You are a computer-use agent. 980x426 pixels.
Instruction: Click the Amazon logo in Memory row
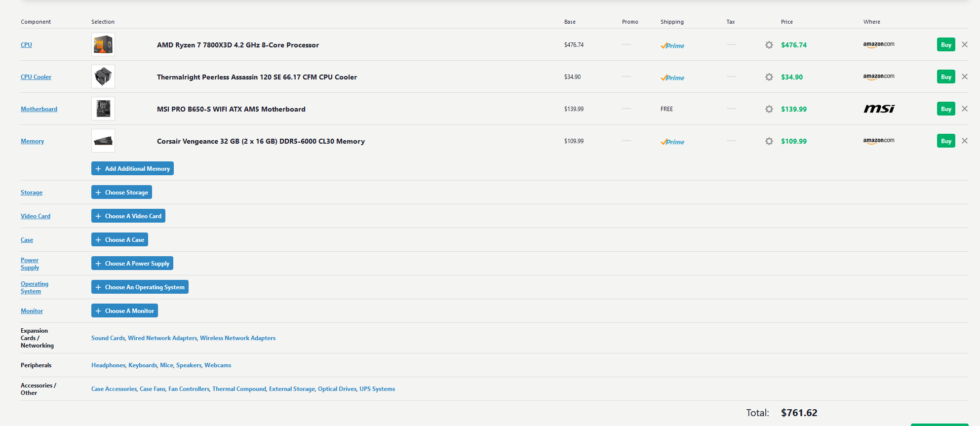point(879,141)
